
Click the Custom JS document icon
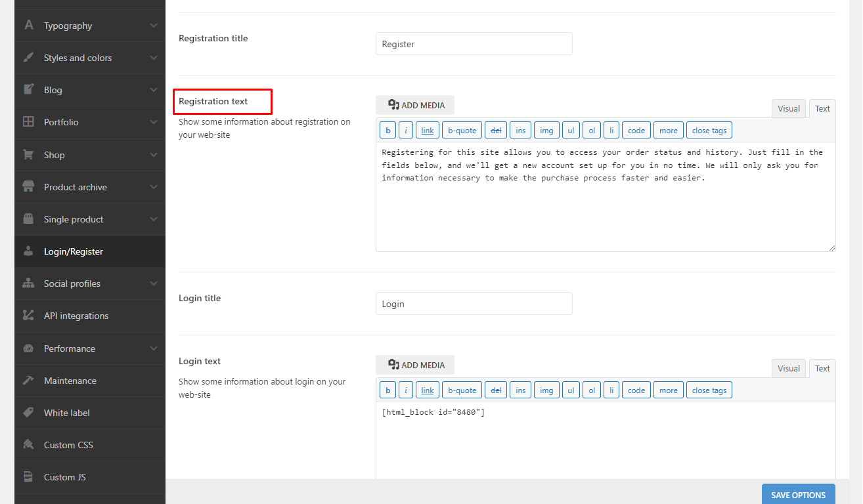pos(28,477)
